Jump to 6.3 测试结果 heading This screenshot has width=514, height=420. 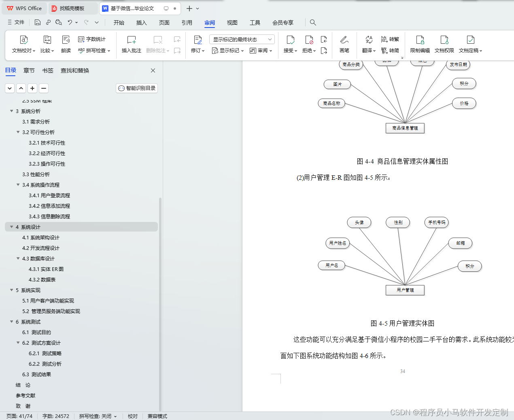point(36,374)
